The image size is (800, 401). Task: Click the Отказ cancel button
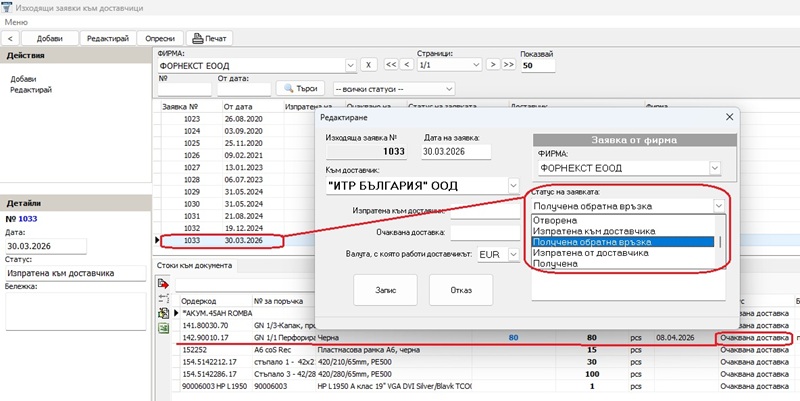pyautogui.click(x=461, y=290)
